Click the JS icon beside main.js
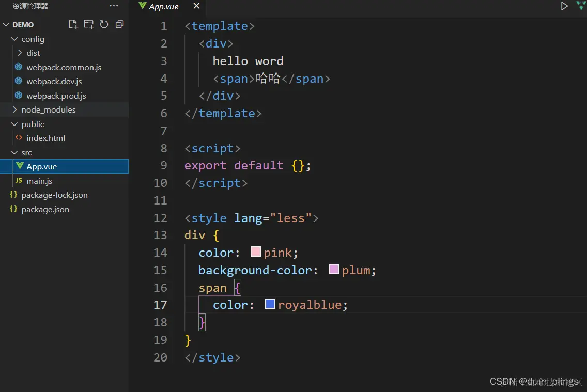Viewport: 587px width, 392px height. click(x=19, y=180)
